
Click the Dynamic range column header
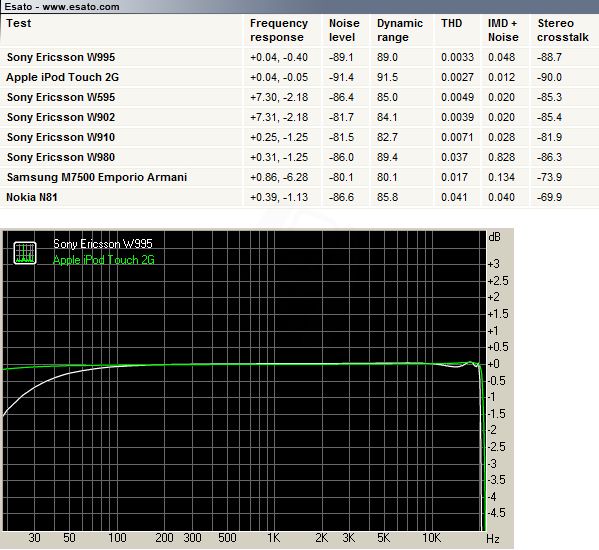[400, 30]
